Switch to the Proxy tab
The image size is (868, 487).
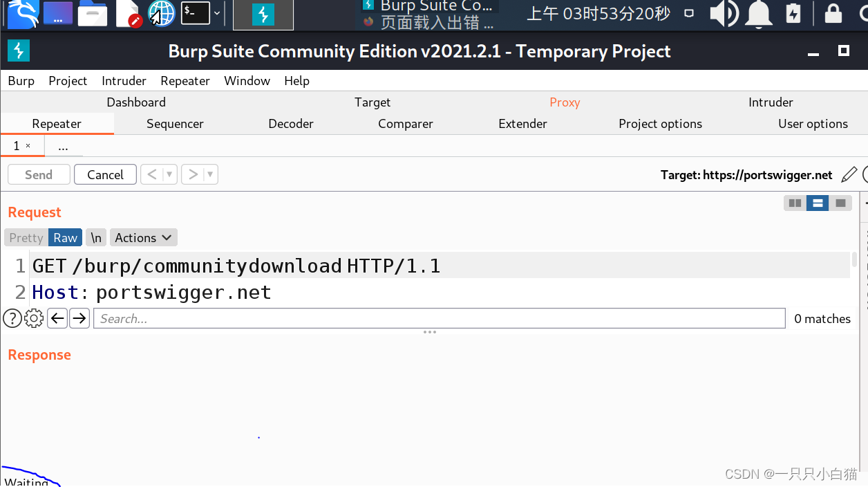[565, 102]
